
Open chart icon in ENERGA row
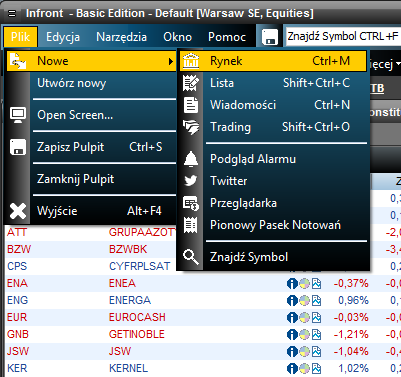[316, 301]
